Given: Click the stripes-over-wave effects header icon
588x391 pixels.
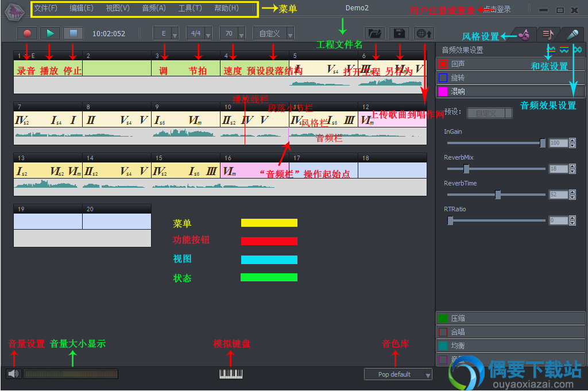Looking at the screenshot, I should (564, 49).
